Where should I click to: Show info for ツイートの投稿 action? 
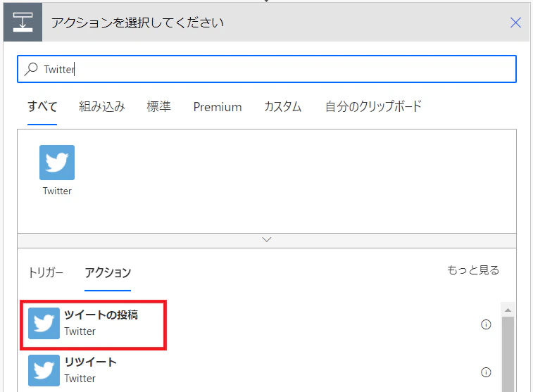[486, 324]
